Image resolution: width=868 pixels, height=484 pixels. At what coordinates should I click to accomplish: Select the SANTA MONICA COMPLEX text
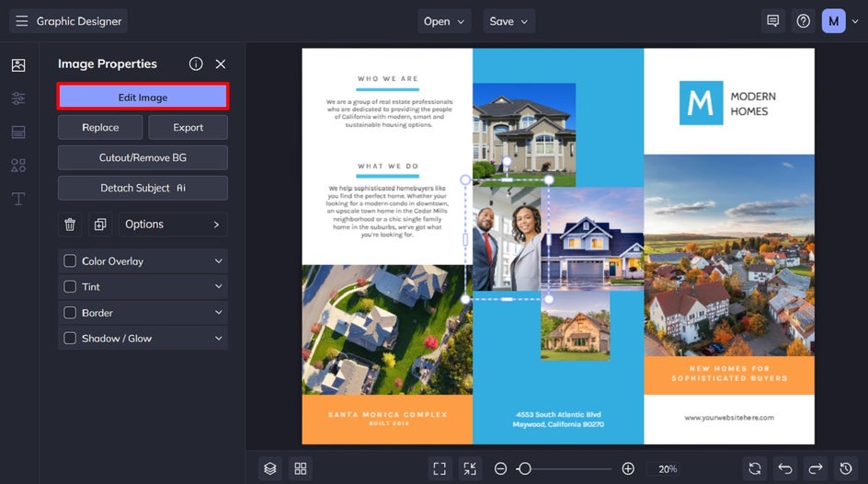[387, 414]
